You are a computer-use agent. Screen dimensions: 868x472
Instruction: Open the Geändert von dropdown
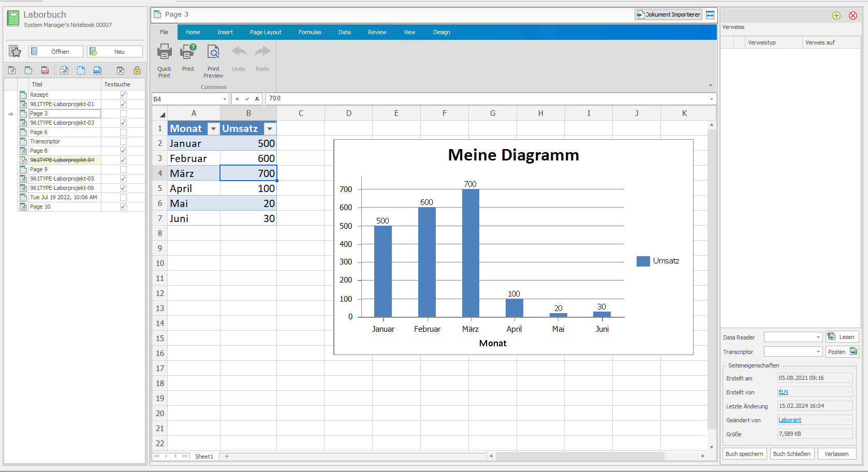click(848, 420)
